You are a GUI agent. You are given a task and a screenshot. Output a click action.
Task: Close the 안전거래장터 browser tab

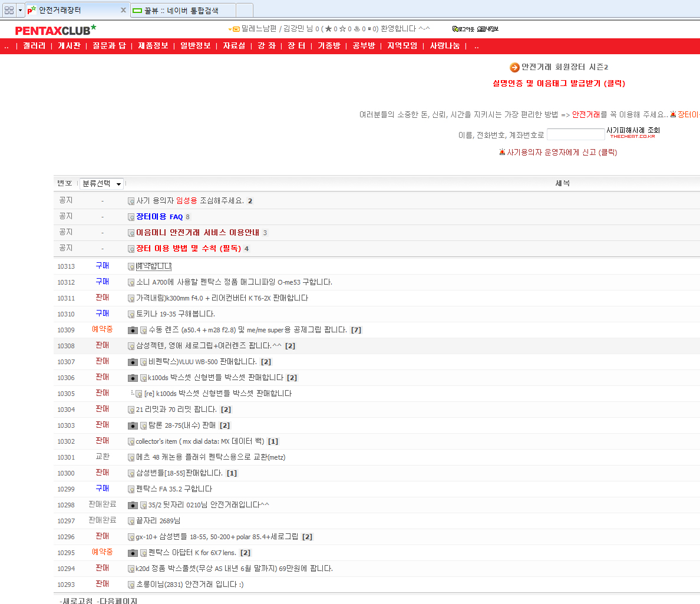point(123,10)
